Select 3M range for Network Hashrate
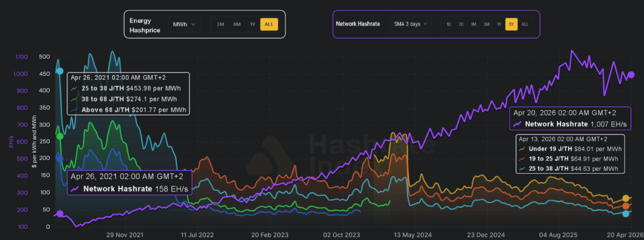Image resolution: width=644 pixels, height=240 pixels. pos(486,25)
